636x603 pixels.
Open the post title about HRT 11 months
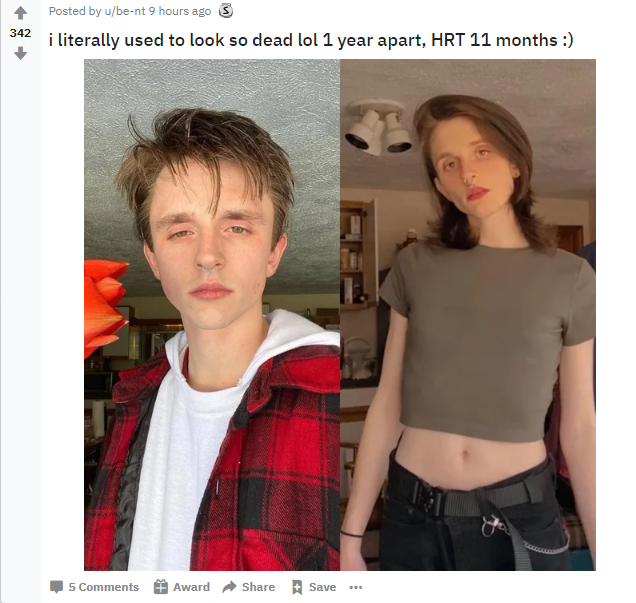(x=311, y=40)
